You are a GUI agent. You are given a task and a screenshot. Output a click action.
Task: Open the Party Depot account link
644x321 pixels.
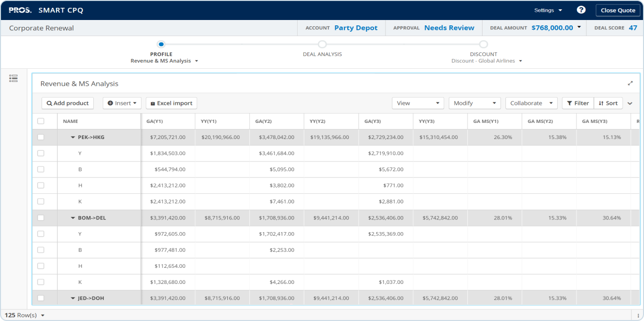[356, 28]
